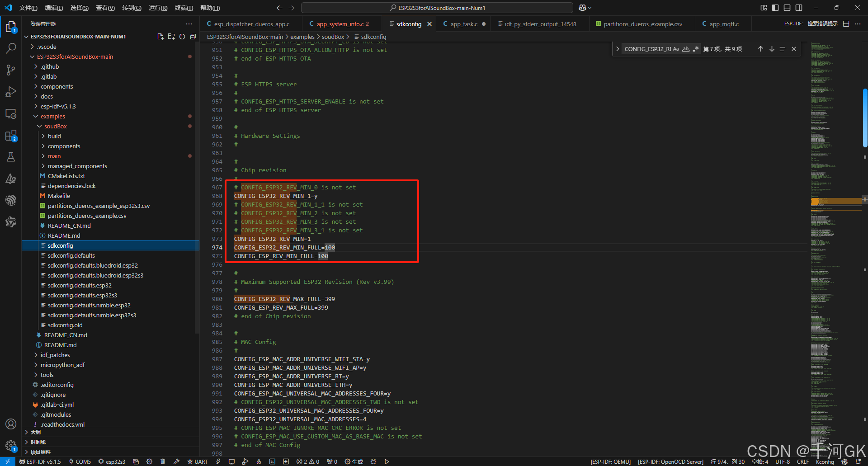Open ESP-IDF monitor with the screen icon

232,461
